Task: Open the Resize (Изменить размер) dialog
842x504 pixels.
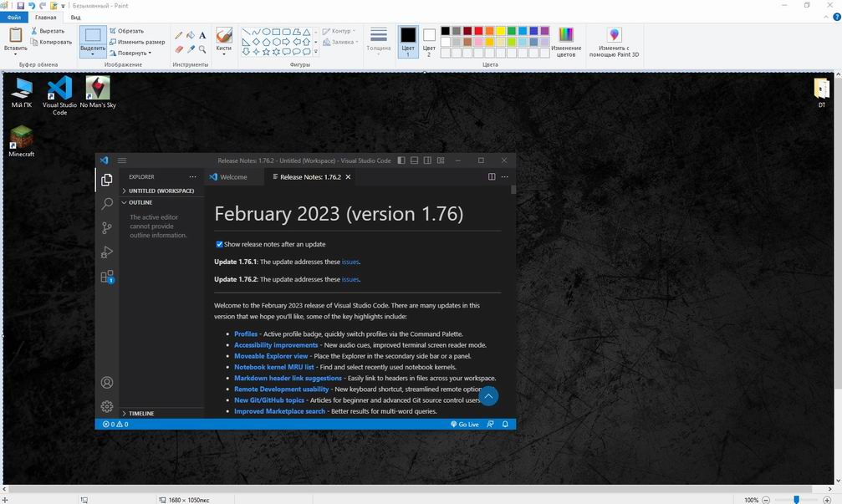Action: 137,42
